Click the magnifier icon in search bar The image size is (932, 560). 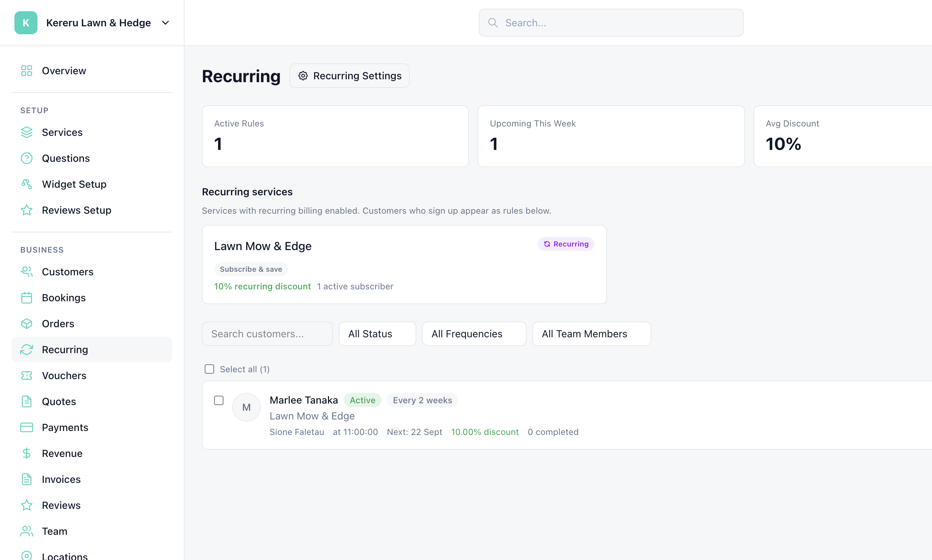pyautogui.click(x=493, y=23)
